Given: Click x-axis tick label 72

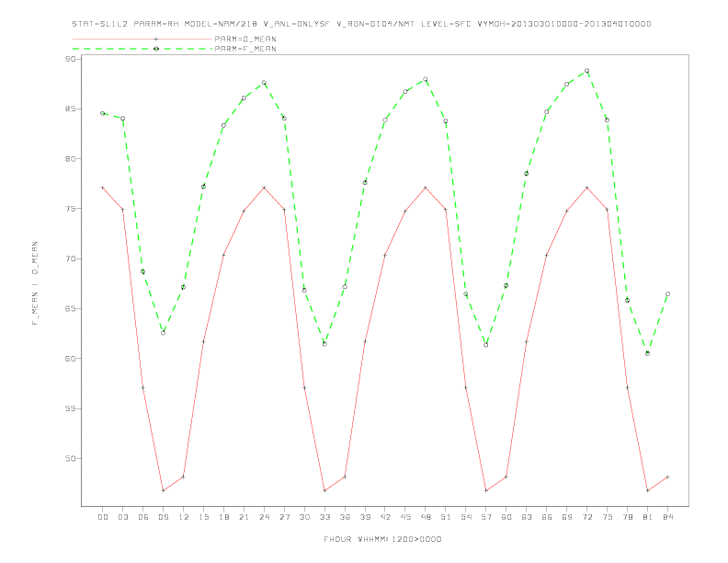Looking at the screenshot, I should click(586, 517).
